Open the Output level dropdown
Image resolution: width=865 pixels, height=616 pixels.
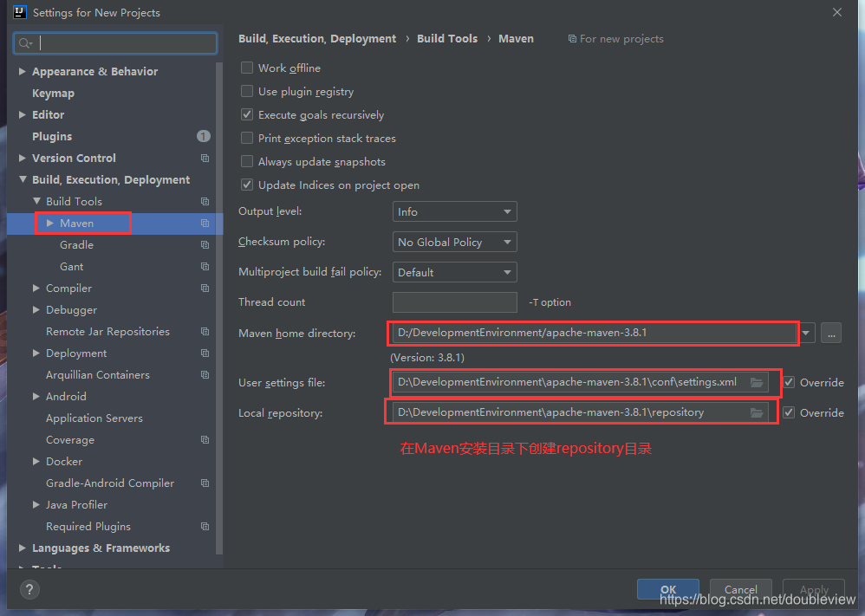[454, 211]
